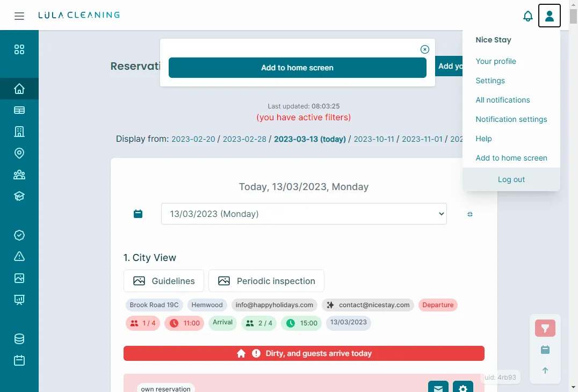Open the check badge icon in sidebar

pos(19,235)
